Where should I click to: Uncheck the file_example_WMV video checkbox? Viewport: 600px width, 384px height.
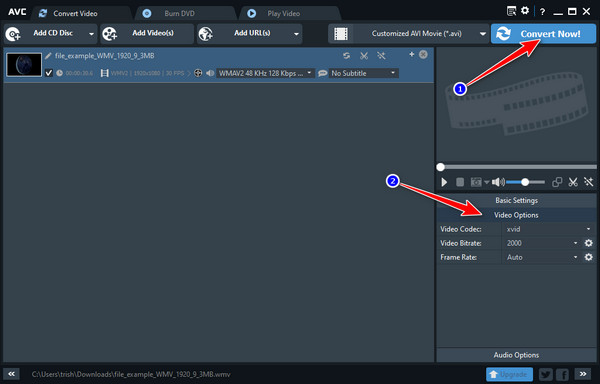[x=49, y=73]
